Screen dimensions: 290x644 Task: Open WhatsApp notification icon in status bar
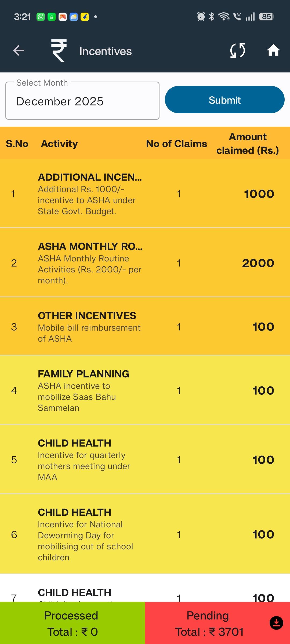coord(41,17)
